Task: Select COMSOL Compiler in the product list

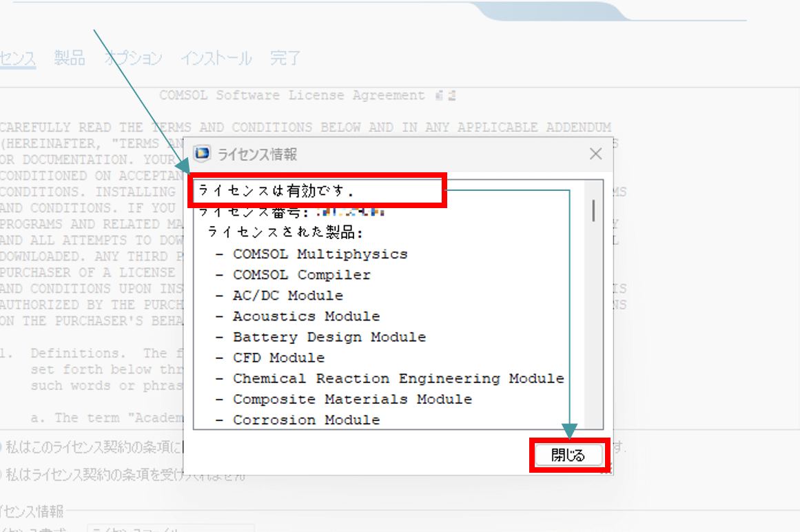Action: [x=301, y=275]
